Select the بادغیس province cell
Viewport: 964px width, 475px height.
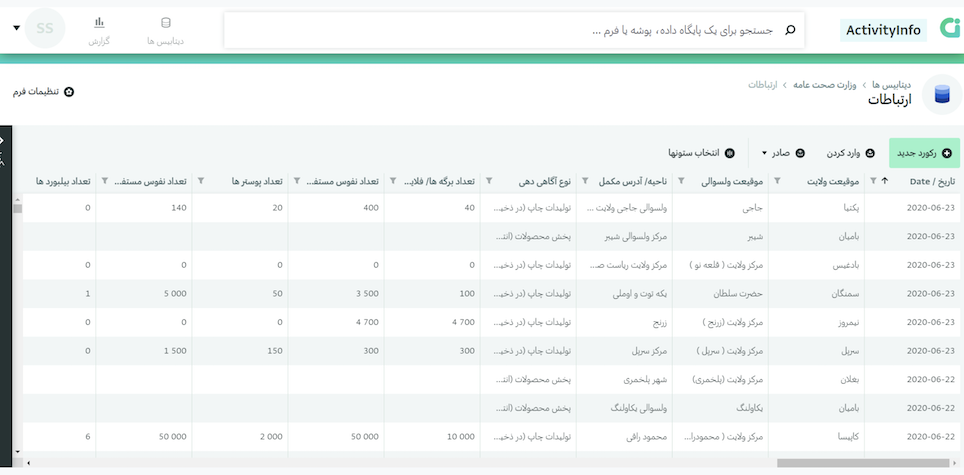click(x=816, y=265)
